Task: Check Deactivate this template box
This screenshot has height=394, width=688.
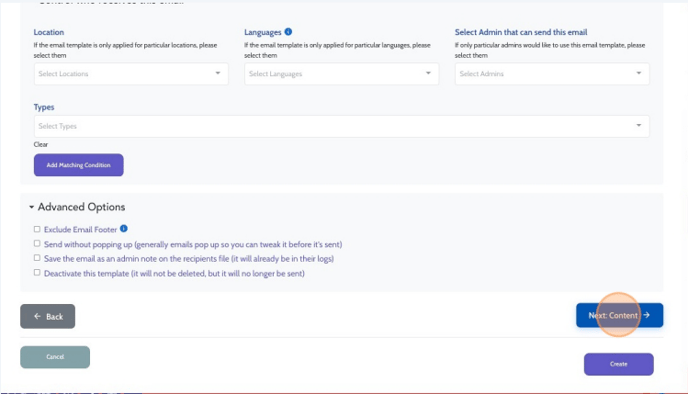Action: 37,272
